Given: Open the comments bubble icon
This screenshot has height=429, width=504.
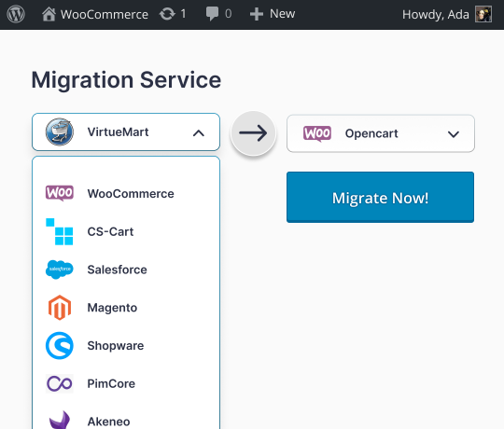Looking at the screenshot, I should [x=212, y=14].
